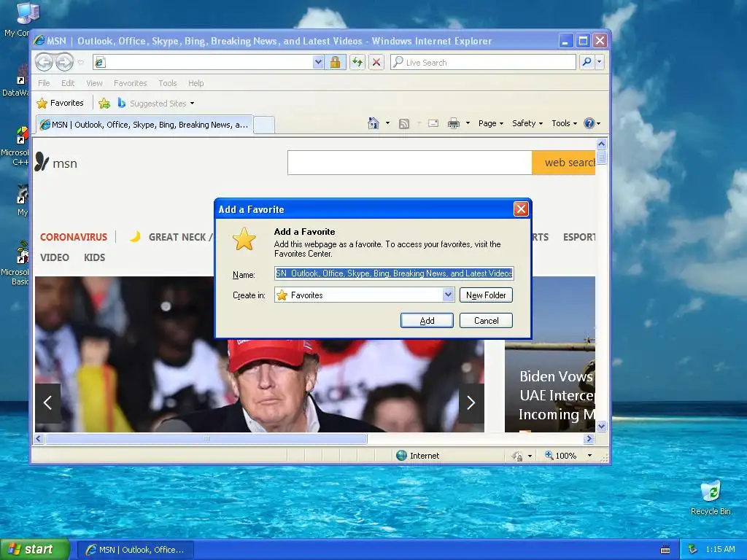The image size is (747, 560).
Task: Open the recent pages dropdown arrow
Action: click(x=80, y=63)
